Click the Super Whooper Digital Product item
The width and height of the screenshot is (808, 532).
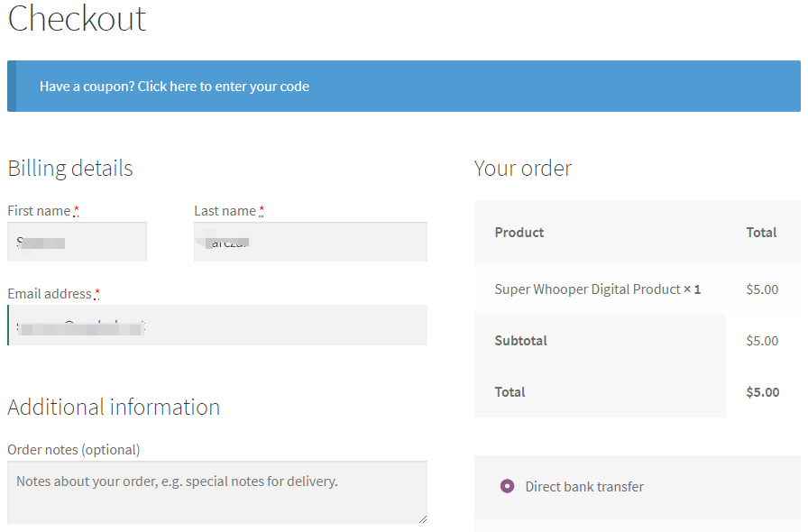(587, 289)
